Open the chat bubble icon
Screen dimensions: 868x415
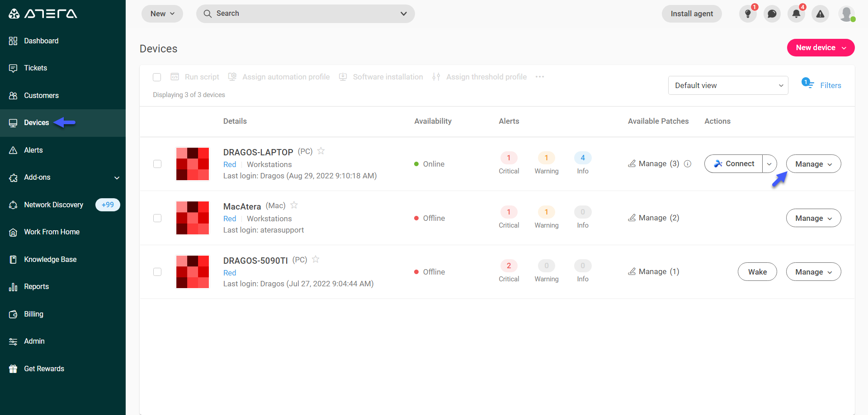[772, 14]
